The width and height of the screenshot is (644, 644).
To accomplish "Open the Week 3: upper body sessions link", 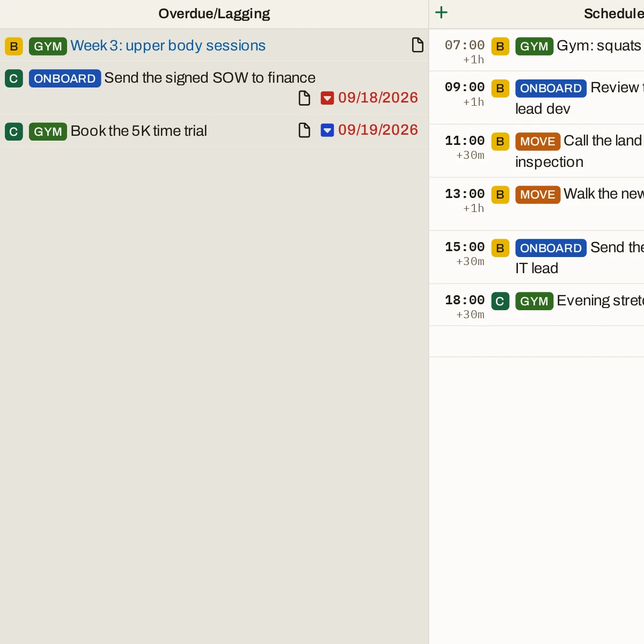I will (x=168, y=46).
